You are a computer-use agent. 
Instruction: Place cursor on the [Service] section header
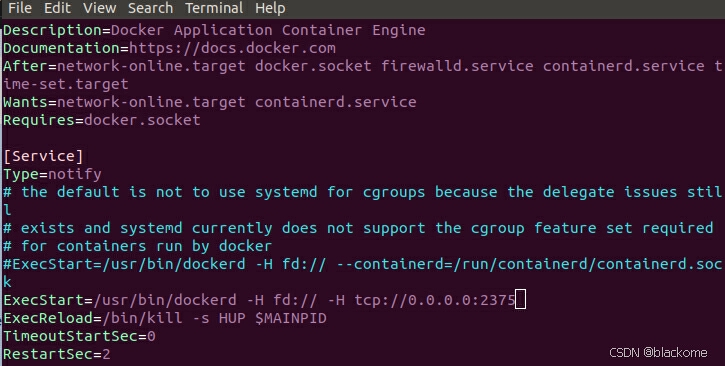point(43,156)
